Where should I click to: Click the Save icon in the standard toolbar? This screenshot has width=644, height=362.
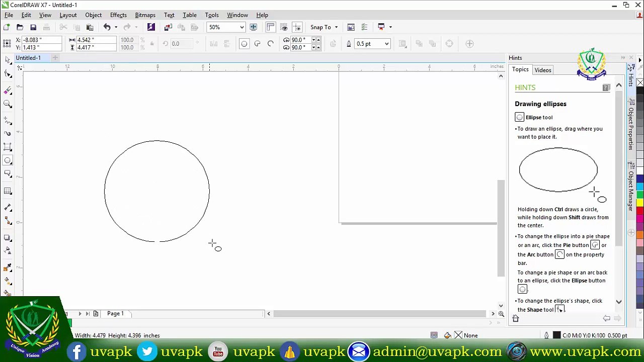33,27
